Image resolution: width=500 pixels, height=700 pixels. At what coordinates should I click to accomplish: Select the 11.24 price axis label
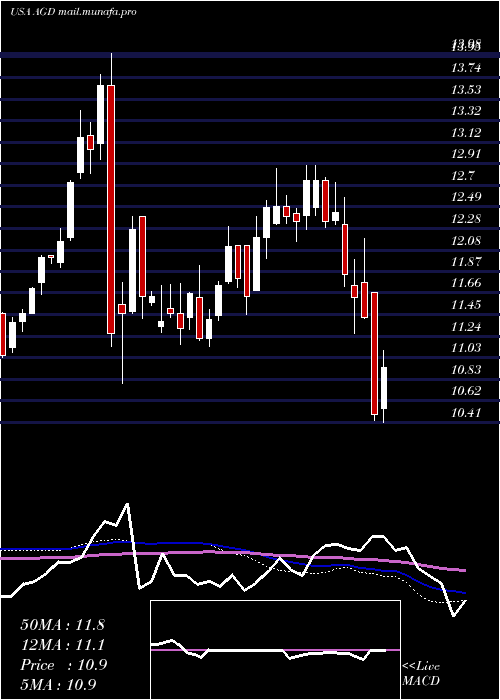[x=467, y=327]
